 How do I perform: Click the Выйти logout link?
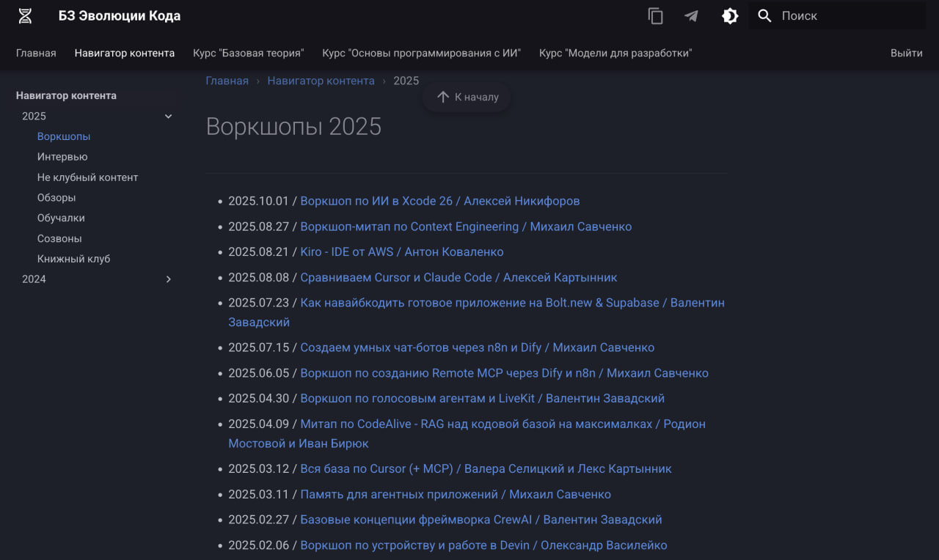(906, 53)
